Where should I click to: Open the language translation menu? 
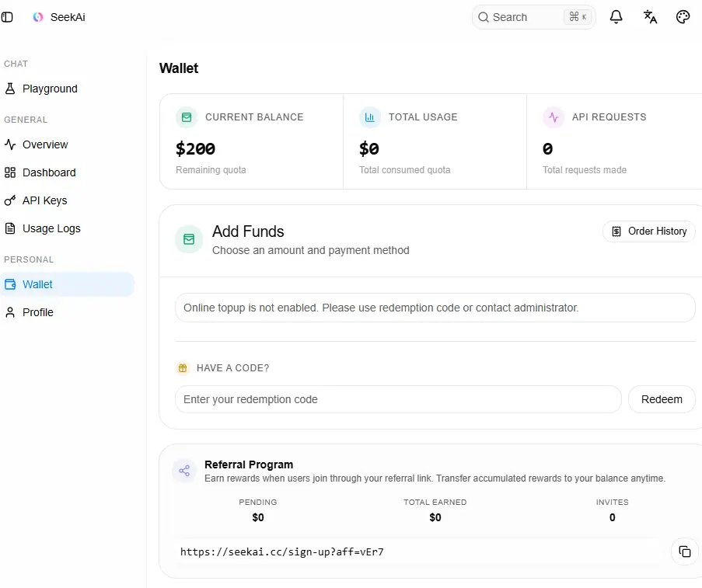click(650, 17)
